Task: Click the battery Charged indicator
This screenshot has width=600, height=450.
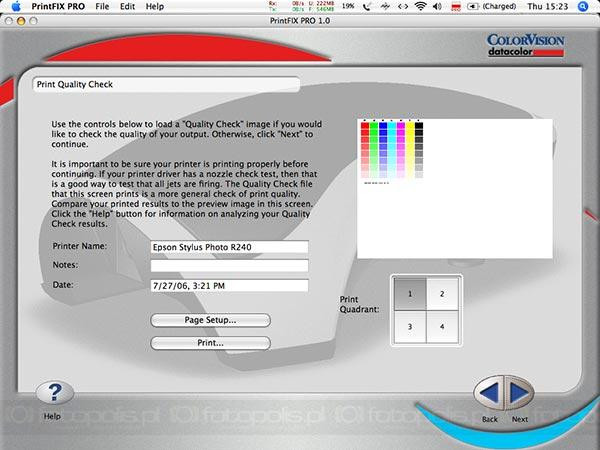Action: point(492,6)
